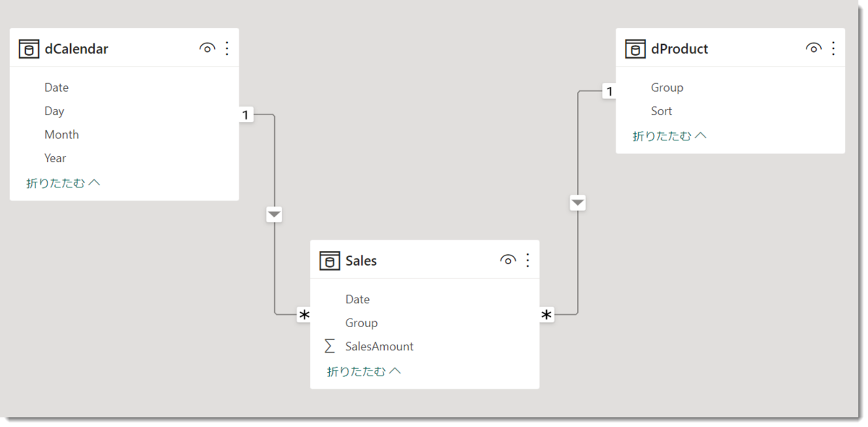Open dCalendar more options menu
868x427 pixels.
coord(227,48)
